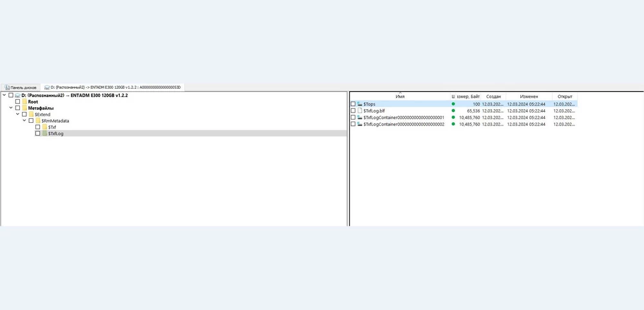Enable checkbox for $TxfLogContainer...0002 file
The height and width of the screenshot is (310, 644).
click(x=352, y=124)
